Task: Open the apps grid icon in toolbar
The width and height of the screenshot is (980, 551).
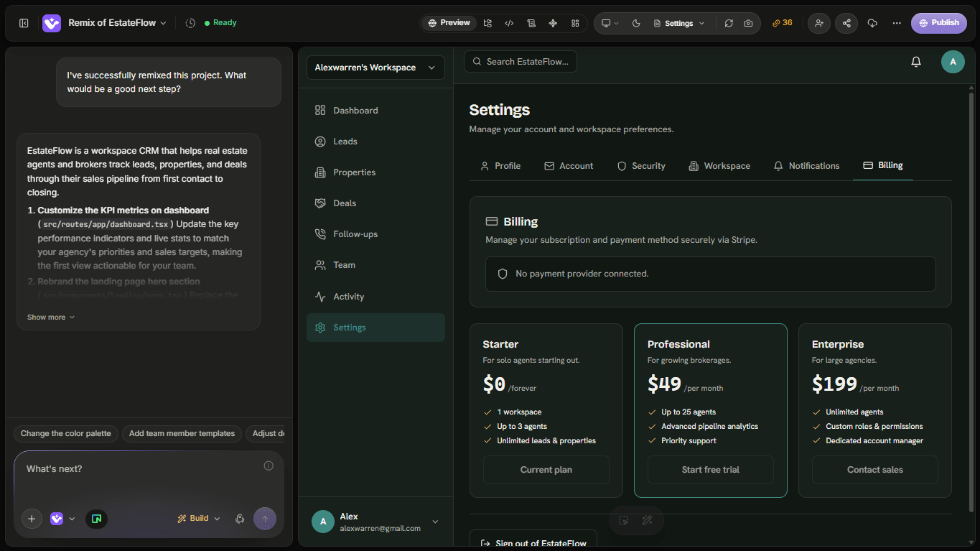Action: coord(575,23)
